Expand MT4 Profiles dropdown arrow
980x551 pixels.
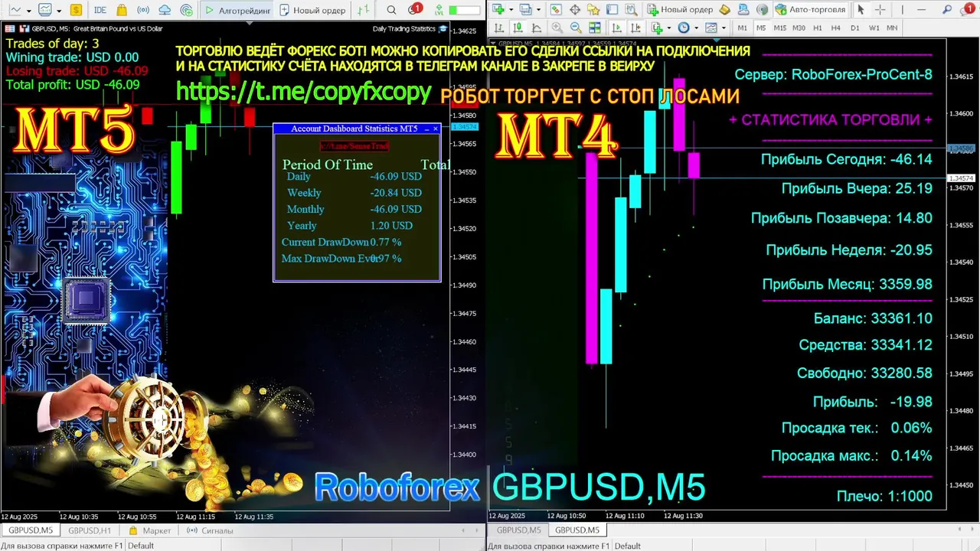[538, 9]
